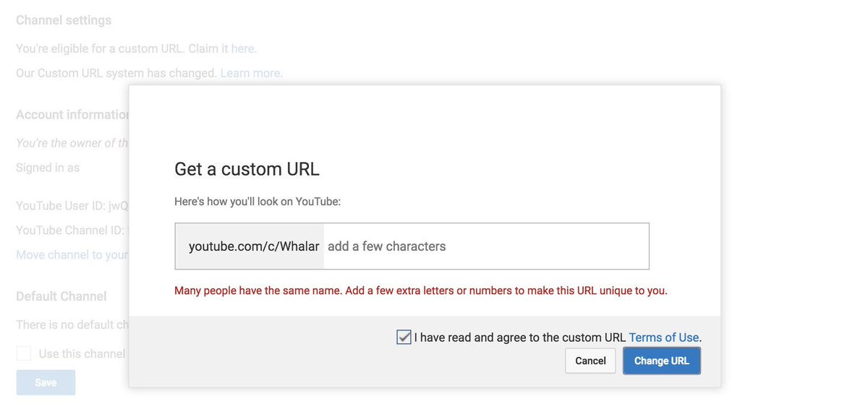The width and height of the screenshot is (868, 417).
Task: Click the 'add a few characters' input field
Action: (x=486, y=246)
